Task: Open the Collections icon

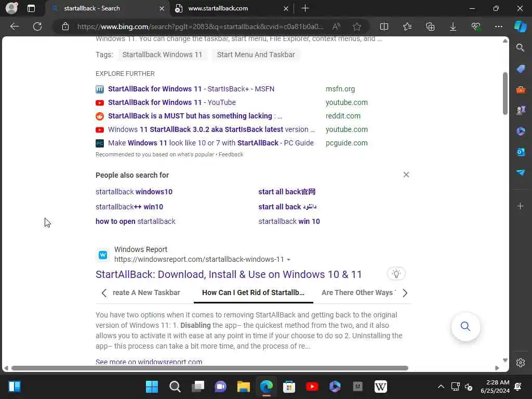Action: (430, 26)
